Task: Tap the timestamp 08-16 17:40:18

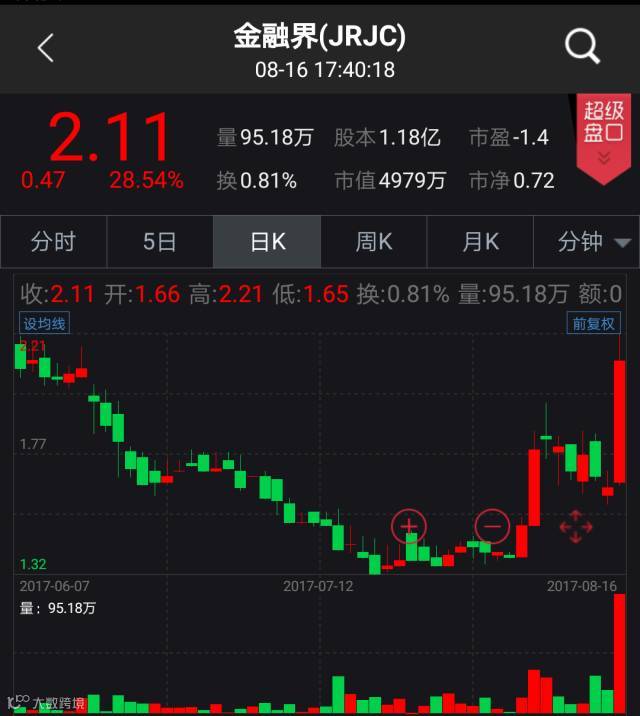Action: tap(325, 70)
